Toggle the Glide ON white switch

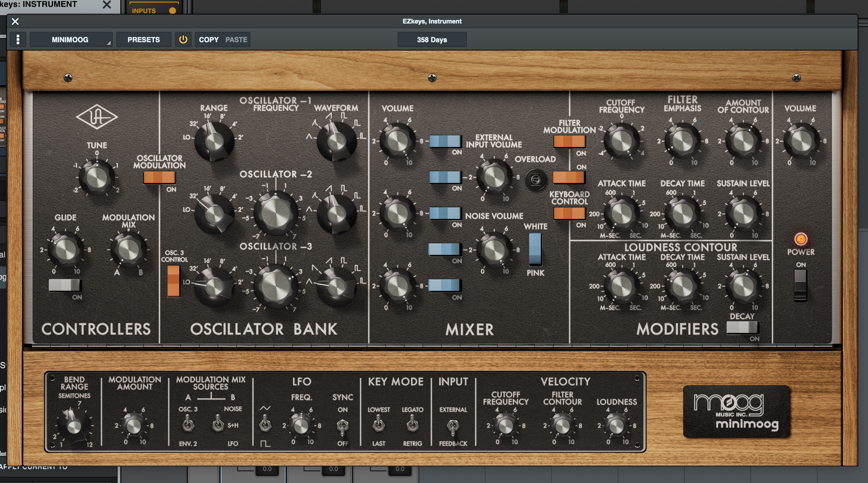click(65, 285)
